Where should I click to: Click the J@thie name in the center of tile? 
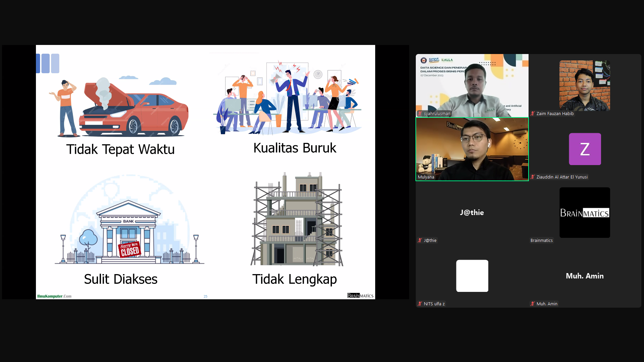pyautogui.click(x=472, y=213)
